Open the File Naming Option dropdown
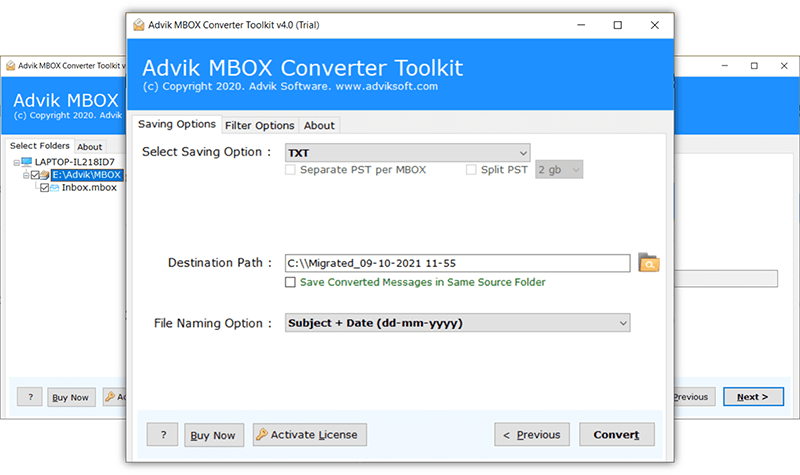Image resolution: width=800 pixels, height=475 pixels. [458, 323]
